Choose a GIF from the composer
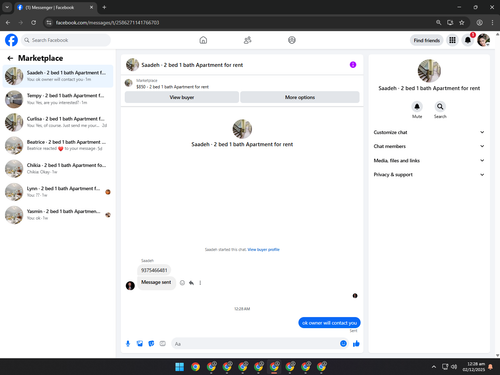 point(163,344)
